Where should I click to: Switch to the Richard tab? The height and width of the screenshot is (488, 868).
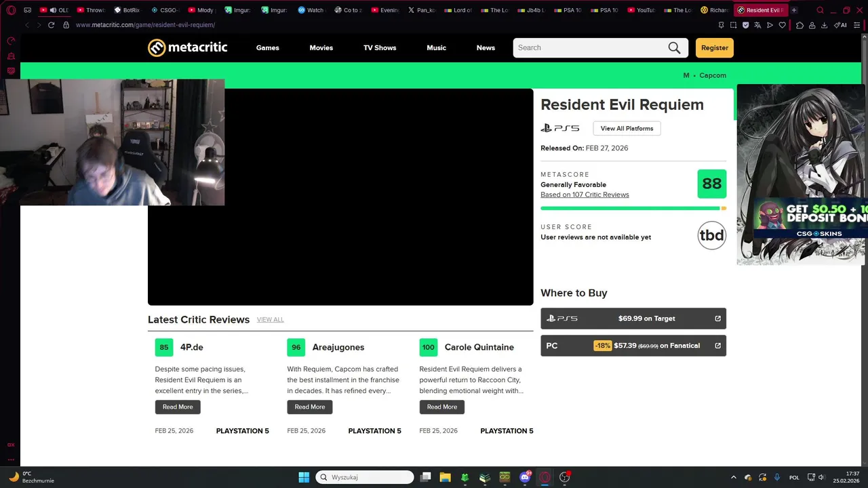coord(715,10)
